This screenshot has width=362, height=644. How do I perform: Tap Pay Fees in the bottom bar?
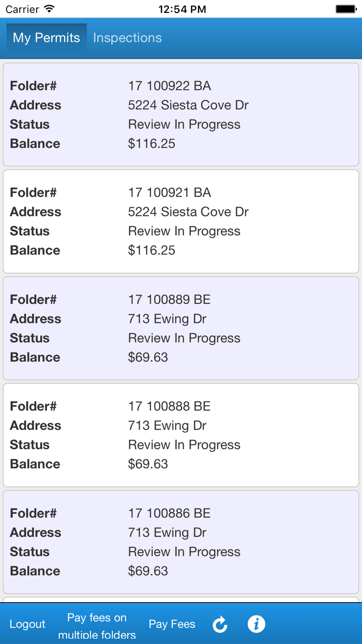[172, 624]
